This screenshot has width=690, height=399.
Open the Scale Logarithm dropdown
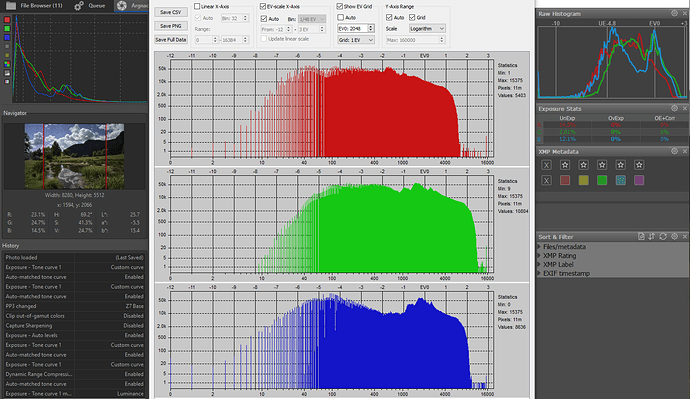(427, 29)
